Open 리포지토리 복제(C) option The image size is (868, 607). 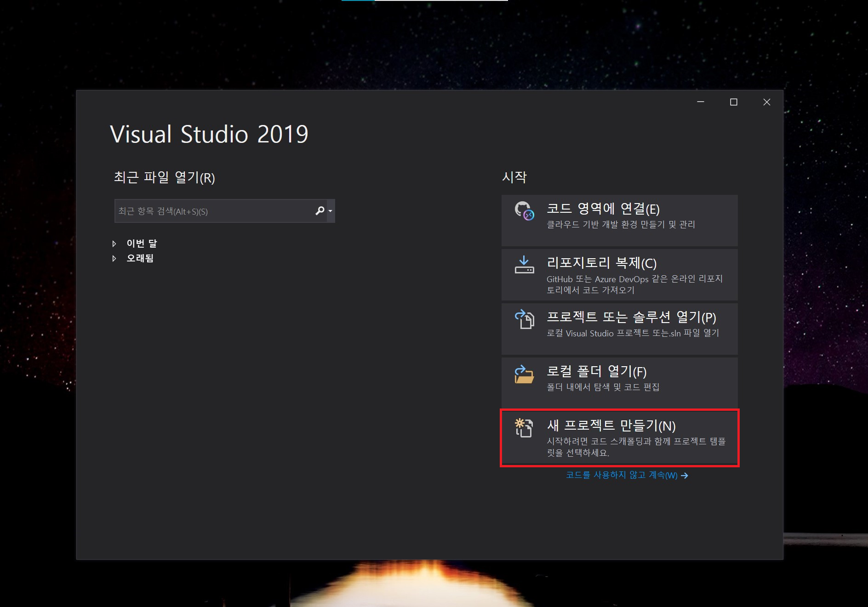(x=619, y=275)
